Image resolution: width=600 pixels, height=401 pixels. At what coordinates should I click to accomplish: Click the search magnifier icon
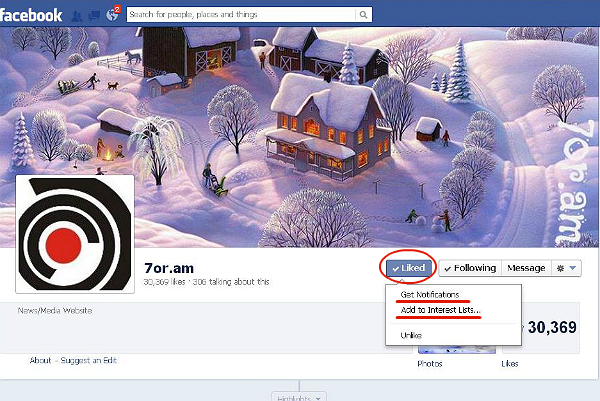click(364, 15)
